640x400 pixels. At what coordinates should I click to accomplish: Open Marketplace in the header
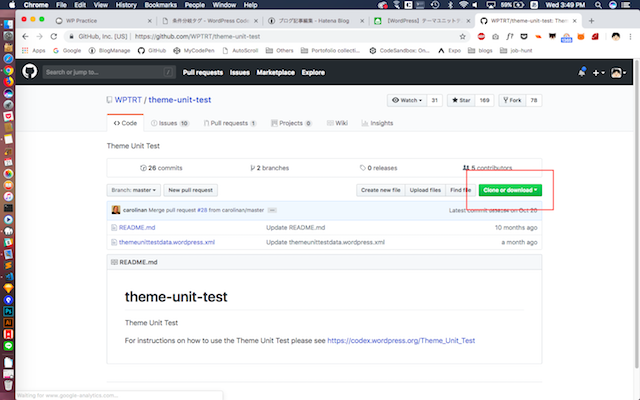(x=276, y=73)
